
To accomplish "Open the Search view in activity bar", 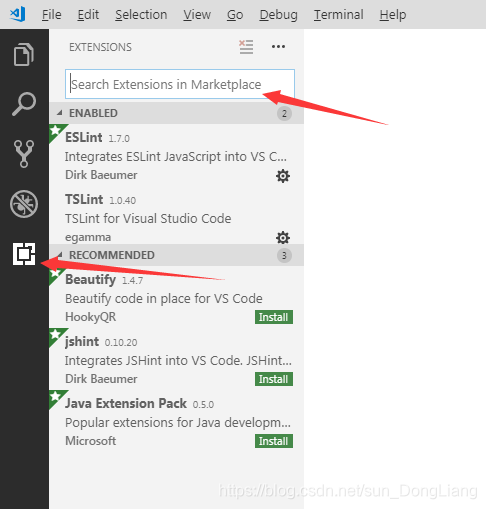I will 24,104.
